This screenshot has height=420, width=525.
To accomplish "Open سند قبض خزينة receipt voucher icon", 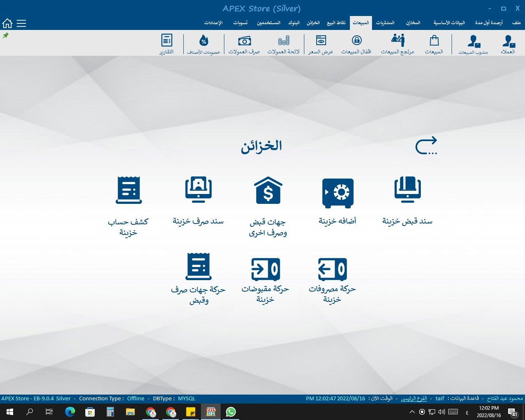I will (x=407, y=191).
